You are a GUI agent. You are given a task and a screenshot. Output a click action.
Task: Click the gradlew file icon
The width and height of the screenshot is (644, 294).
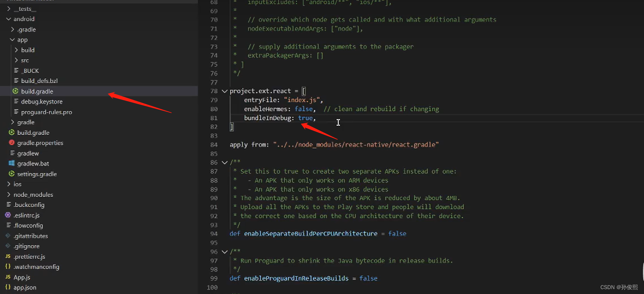pyautogui.click(x=12, y=153)
